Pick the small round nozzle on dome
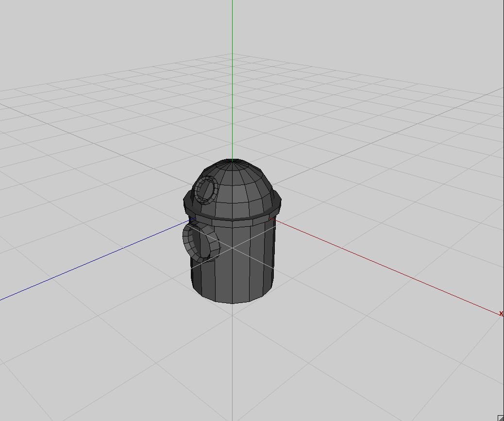Viewport: 504px width, 421px height. [206, 190]
